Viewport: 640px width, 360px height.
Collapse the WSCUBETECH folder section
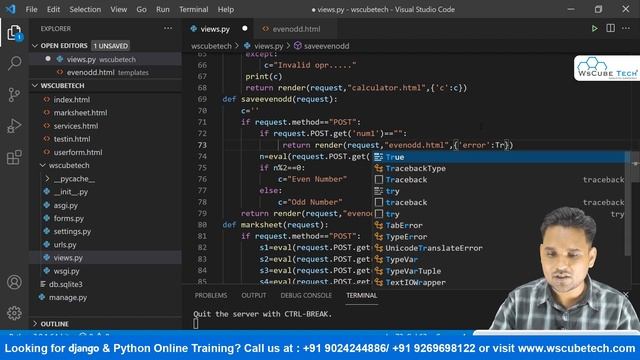click(35, 86)
